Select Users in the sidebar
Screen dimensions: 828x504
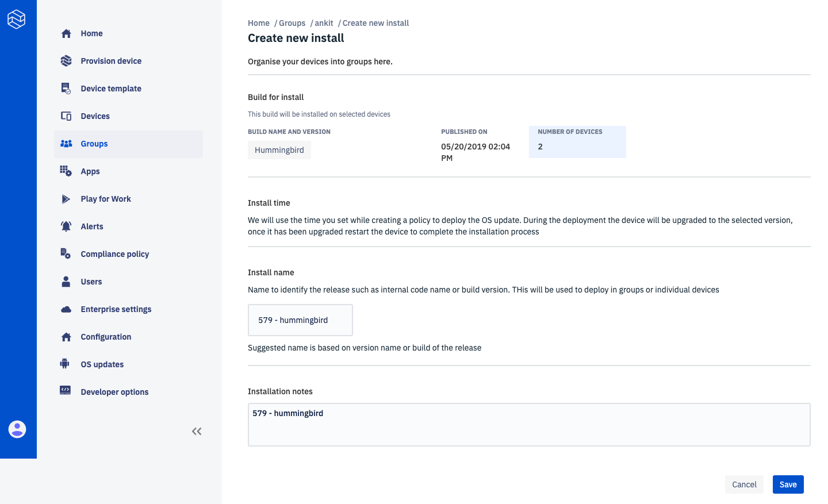click(91, 282)
